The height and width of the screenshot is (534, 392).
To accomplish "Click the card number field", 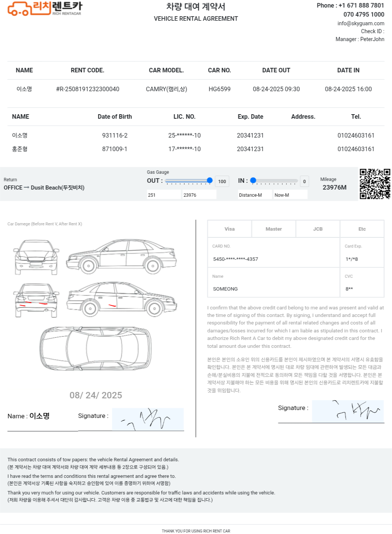I will coord(273,259).
